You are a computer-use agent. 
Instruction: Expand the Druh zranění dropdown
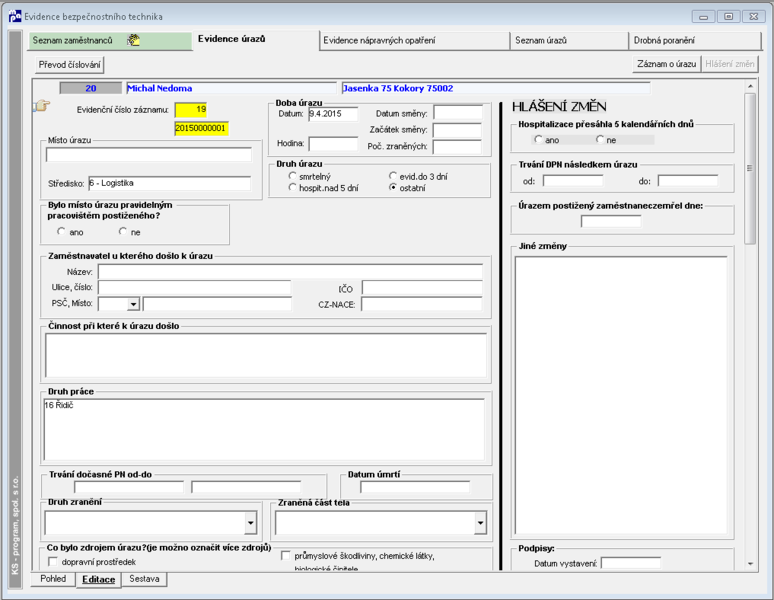tap(251, 523)
